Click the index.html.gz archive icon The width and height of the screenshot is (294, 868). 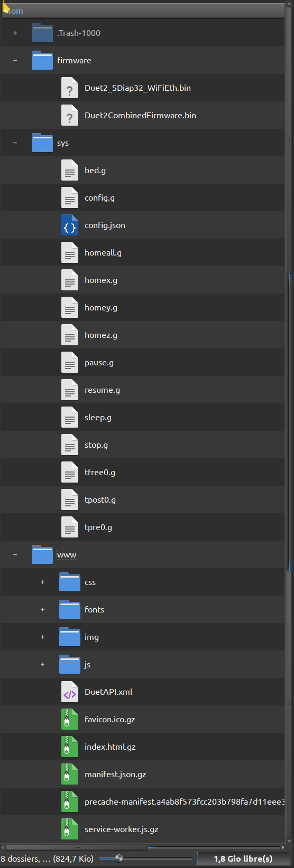[x=70, y=747]
